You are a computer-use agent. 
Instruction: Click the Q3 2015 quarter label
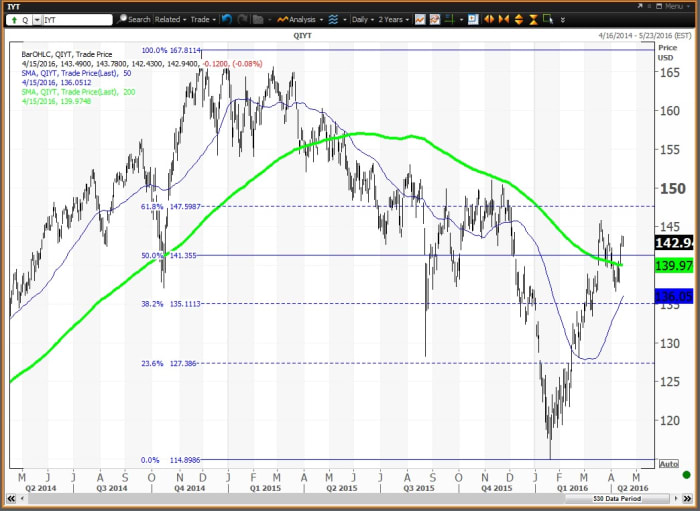(x=419, y=489)
